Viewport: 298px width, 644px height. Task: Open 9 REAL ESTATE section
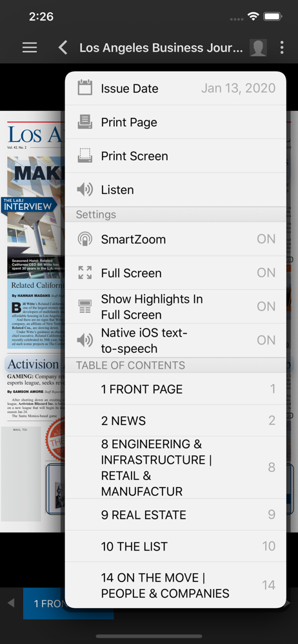click(x=175, y=515)
